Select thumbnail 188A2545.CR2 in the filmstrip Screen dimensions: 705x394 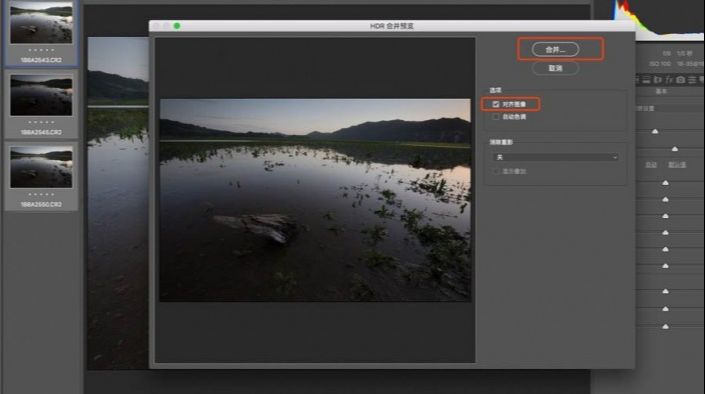pos(41,96)
